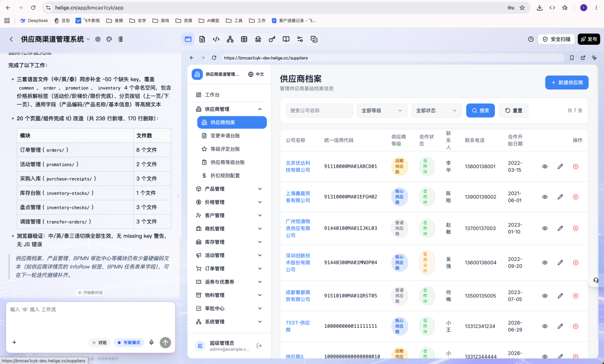View details of 北京优达科技有限公司 via eye icon

click(545, 166)
